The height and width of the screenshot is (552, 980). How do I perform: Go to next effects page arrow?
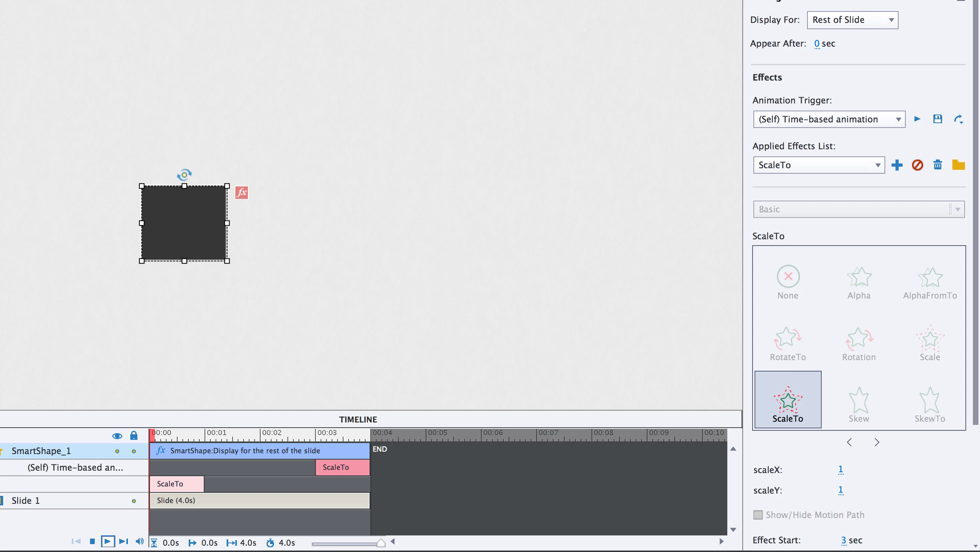click(x=877, y=442)
